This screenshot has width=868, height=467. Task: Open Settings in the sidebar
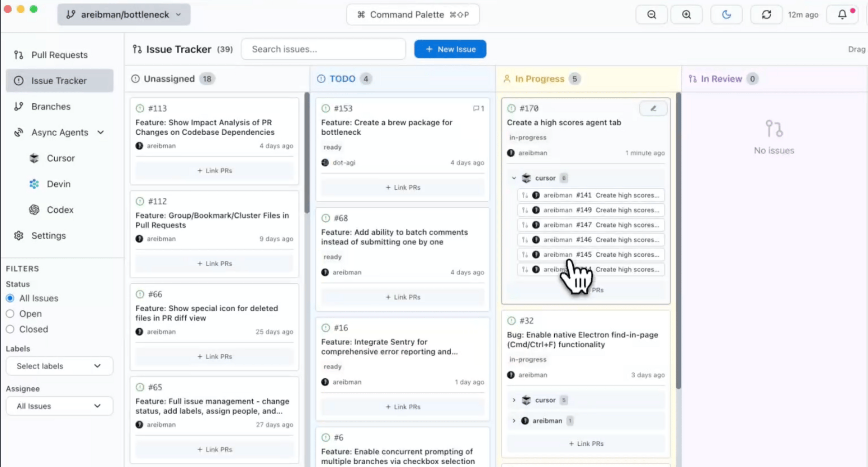click(x=59, y=236)
